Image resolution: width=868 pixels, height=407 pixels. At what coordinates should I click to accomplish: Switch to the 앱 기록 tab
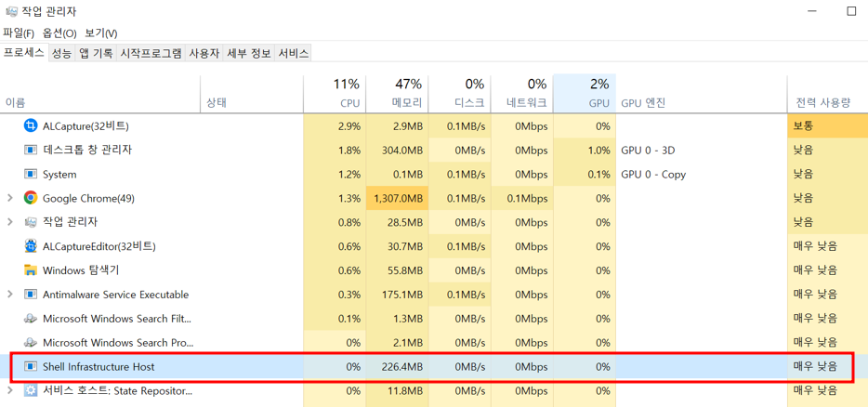click(96, 54)
